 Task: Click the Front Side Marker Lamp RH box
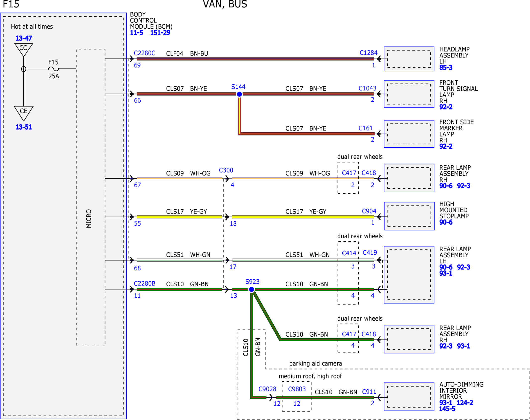409,134
